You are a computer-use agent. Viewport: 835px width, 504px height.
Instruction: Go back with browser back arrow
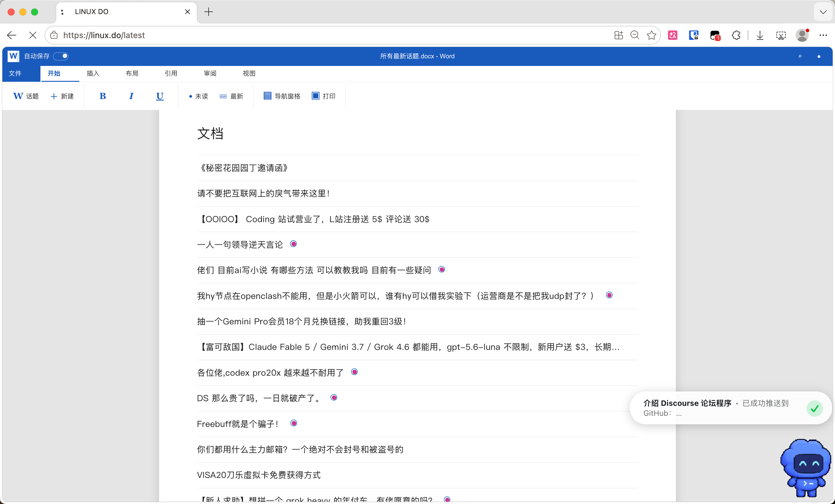tap(11, 35)
